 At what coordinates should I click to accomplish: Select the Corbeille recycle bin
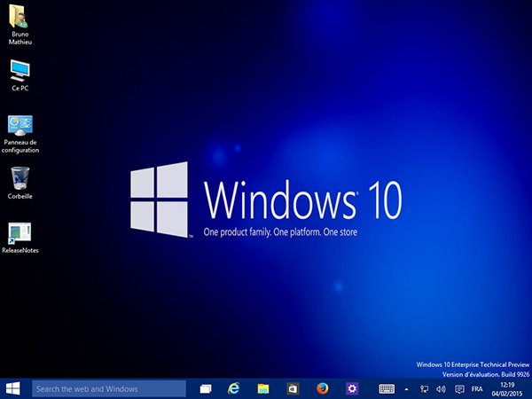pos(20,178)
